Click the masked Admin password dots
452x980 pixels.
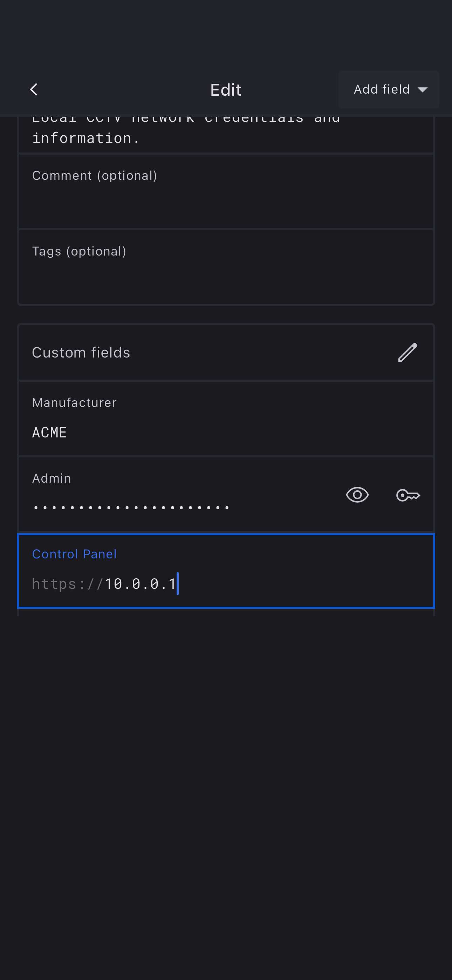click(x=131, y=508)
